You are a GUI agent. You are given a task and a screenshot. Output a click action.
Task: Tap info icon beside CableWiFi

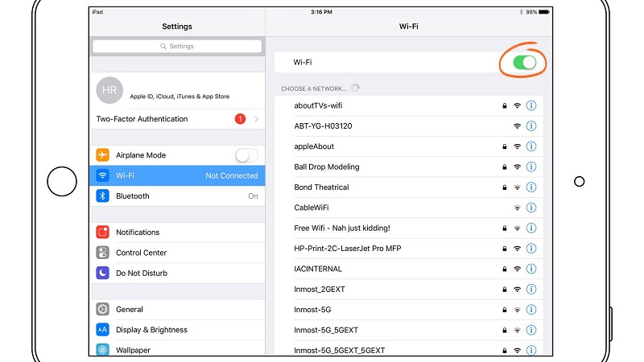click(x=530, y=208)
